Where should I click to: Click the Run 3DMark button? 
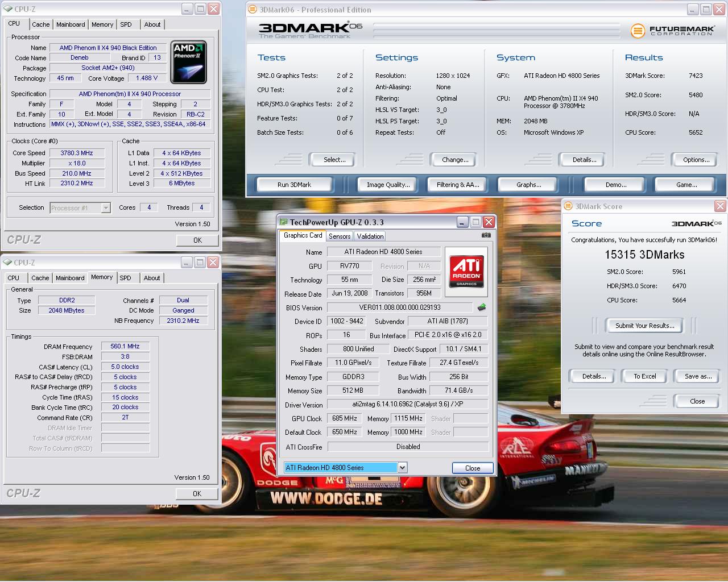coord(294,185)
